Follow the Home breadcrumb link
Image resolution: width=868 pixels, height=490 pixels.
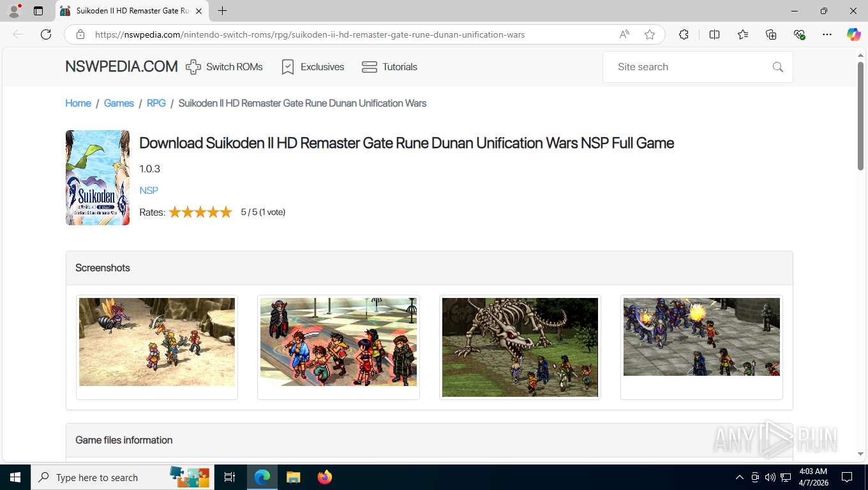pyautogui.click(x=78, y=103)
